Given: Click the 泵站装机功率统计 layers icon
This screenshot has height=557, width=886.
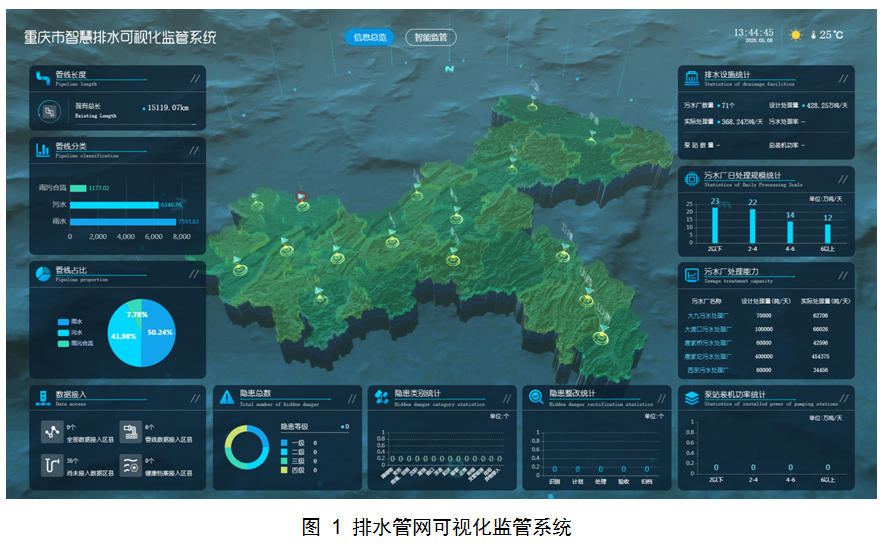Looking at the screenshot, I should [x=691, y=397].
